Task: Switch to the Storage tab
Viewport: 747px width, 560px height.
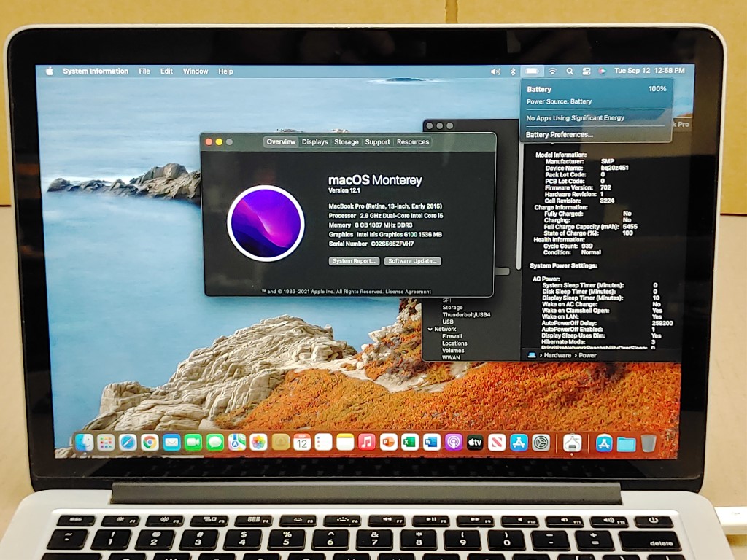Action: tap(347, 142)
